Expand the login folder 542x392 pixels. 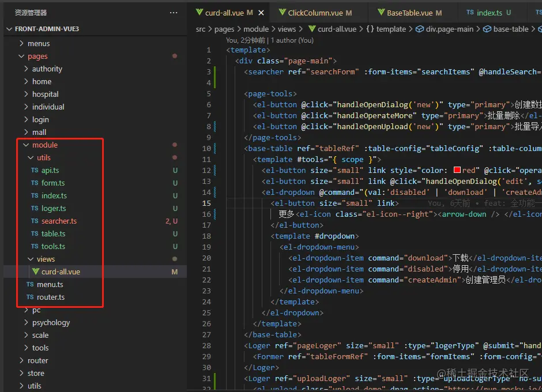(x=27, y=119)
